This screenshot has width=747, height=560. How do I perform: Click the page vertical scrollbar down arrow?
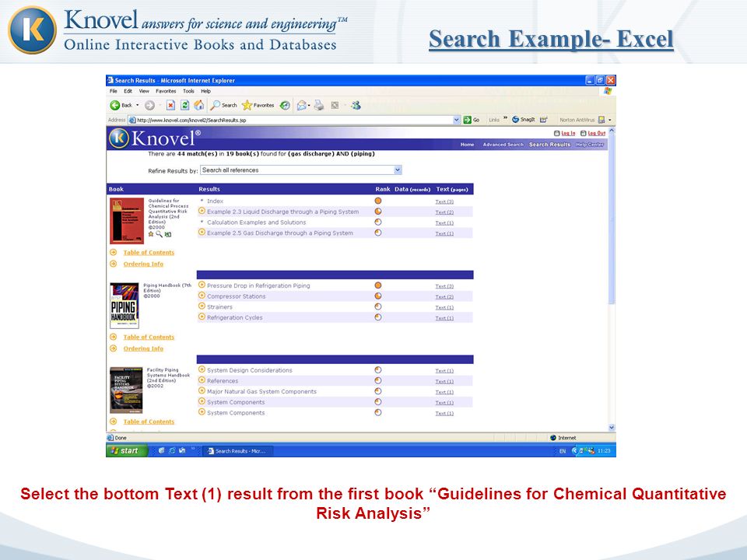pos(612,428)
